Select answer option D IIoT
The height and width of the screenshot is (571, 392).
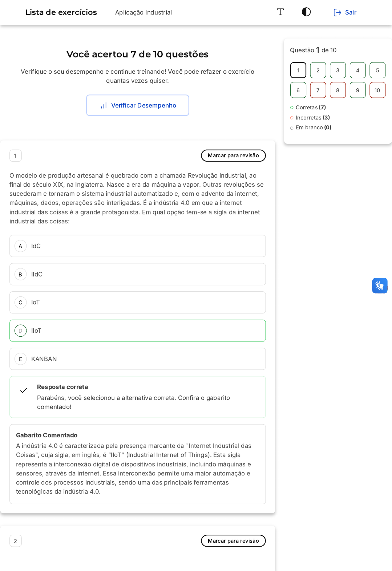(138, 331)
